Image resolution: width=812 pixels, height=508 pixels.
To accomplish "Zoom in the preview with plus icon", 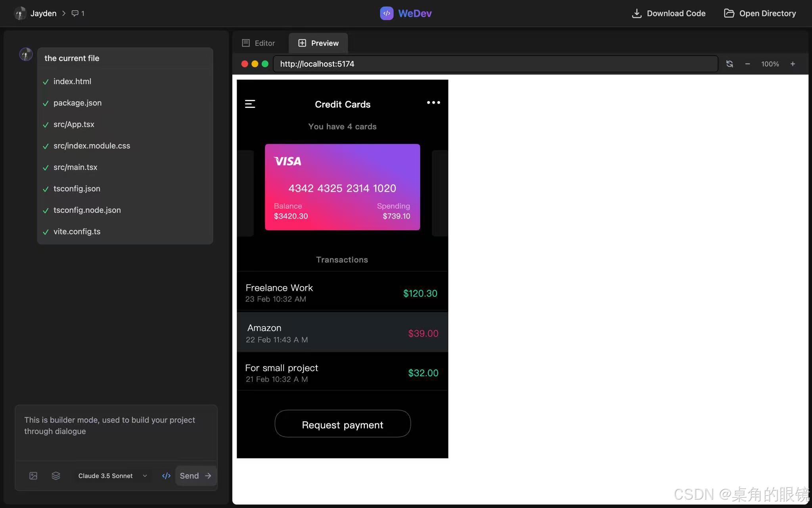I will coord(793,64).
